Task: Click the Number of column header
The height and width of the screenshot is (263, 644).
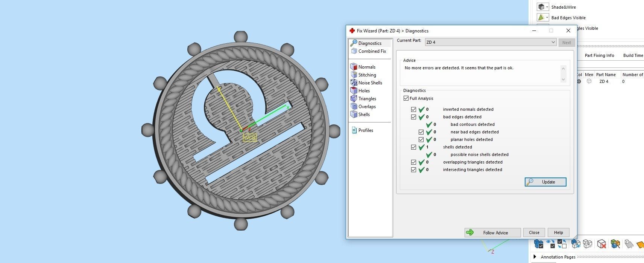Action: tap(632, 75)
